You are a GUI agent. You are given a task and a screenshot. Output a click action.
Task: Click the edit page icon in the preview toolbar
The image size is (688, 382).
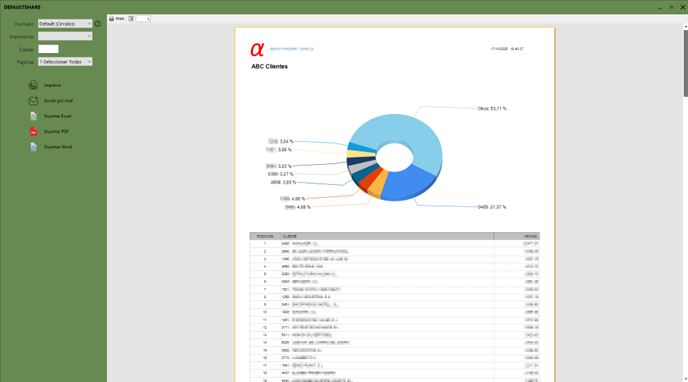tap(131, 19)
